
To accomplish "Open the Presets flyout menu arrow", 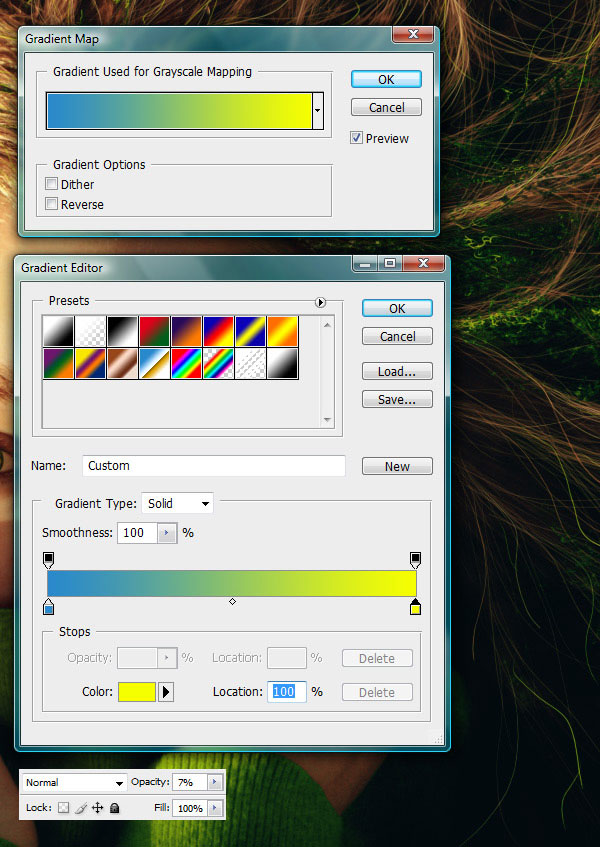I will pyautogui.click(x=320, y=302).
